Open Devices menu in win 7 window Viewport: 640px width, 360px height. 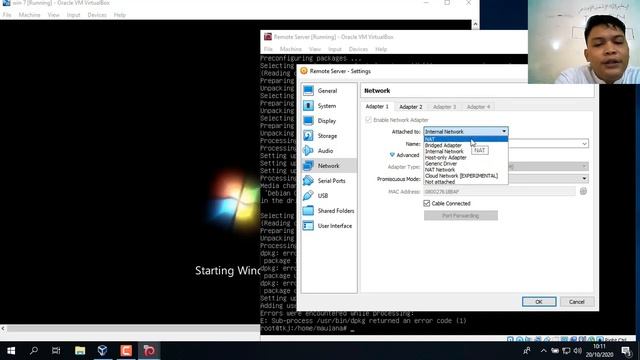coord(97,15)
